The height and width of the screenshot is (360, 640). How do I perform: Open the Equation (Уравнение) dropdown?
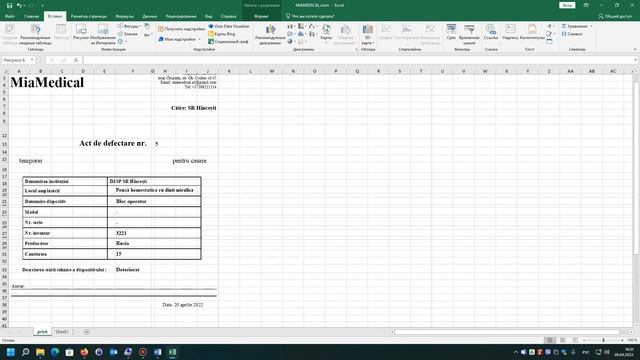(577, 26)
